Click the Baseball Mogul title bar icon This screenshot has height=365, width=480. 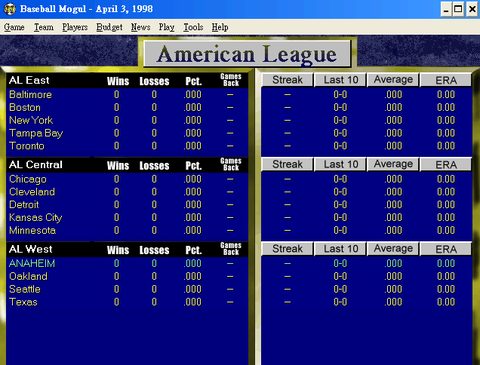tap(10, 9)
